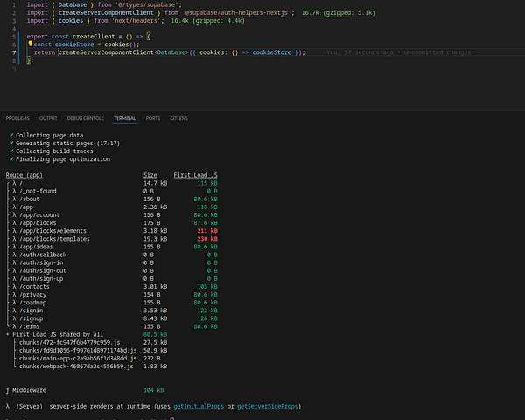Switch to the PORTS tab
525x420 pixels.
153,118
